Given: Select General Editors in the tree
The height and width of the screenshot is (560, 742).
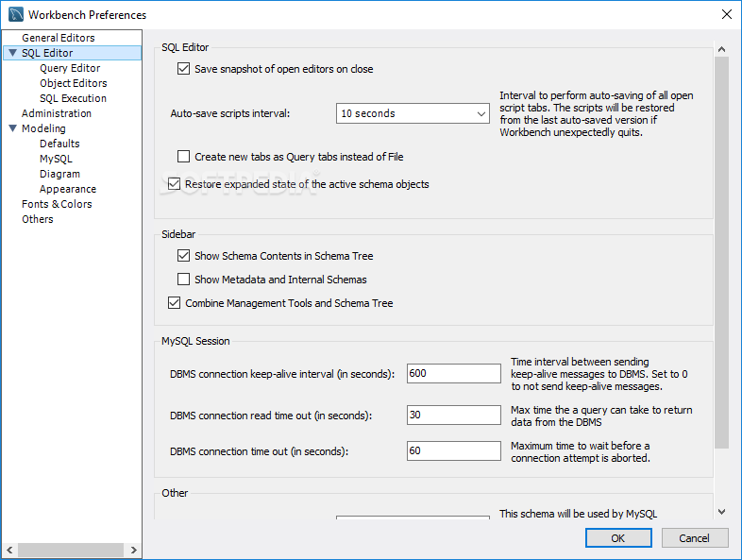Looking at the screenshot, I should point(59,38).
